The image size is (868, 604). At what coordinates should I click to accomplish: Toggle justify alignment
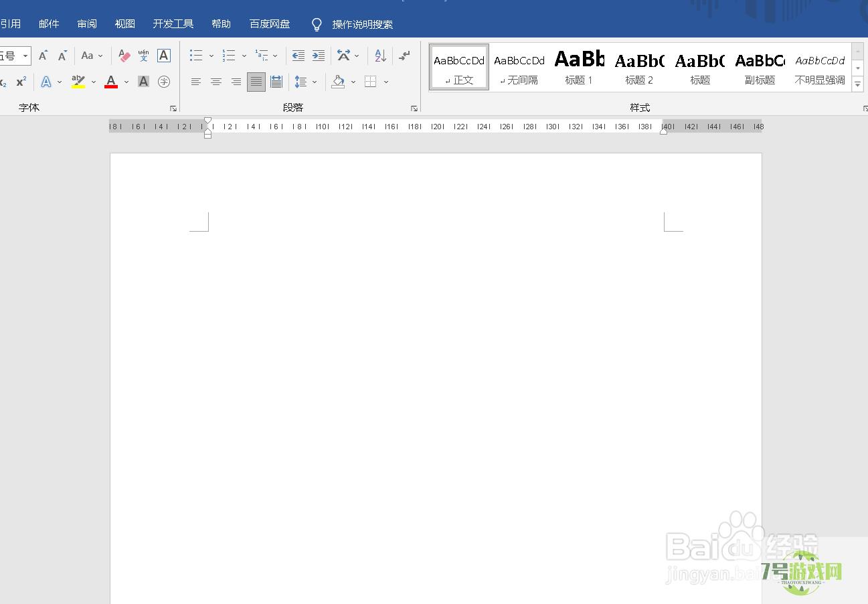(256, 82)
